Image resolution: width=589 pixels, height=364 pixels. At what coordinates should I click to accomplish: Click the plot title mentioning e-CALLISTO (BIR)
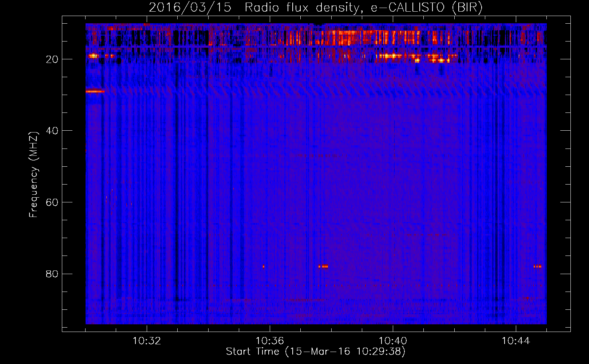[316, 8]
